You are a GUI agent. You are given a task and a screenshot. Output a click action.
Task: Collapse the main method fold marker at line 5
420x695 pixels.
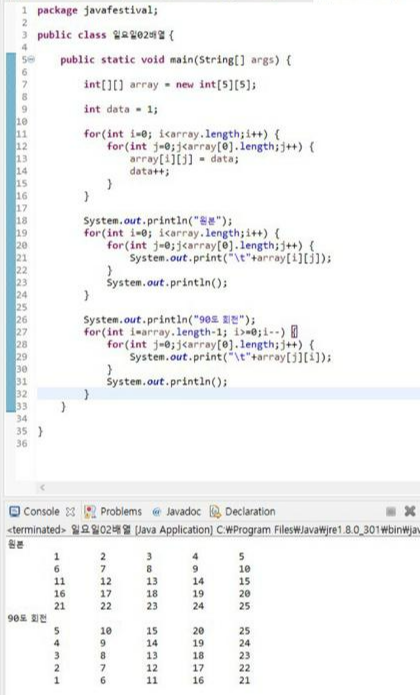(31, 60)
